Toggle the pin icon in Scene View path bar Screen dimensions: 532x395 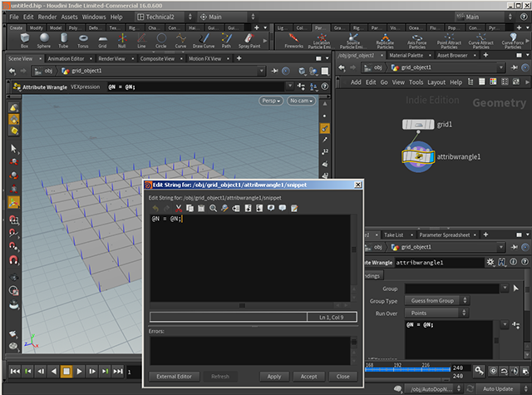point(274,71)
